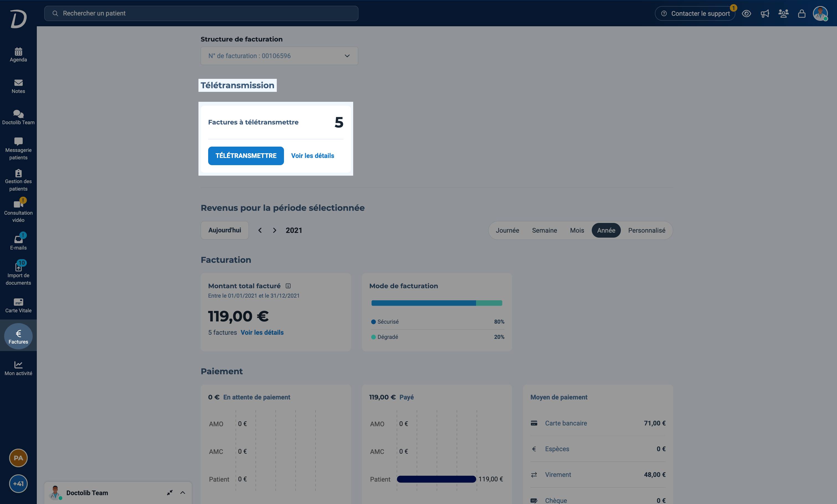This screenshot has height=504, width=837.
Task: Open Virement payment details
Action: 598,474
